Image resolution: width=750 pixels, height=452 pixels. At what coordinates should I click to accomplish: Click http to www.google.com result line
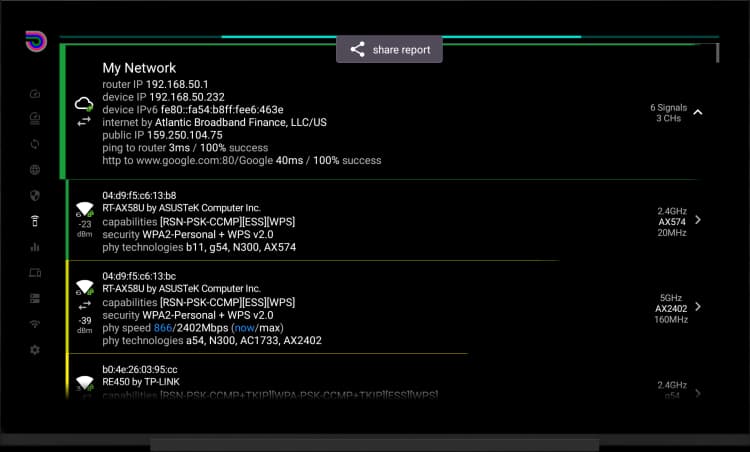pyautogui.click(x=242, y=160)
